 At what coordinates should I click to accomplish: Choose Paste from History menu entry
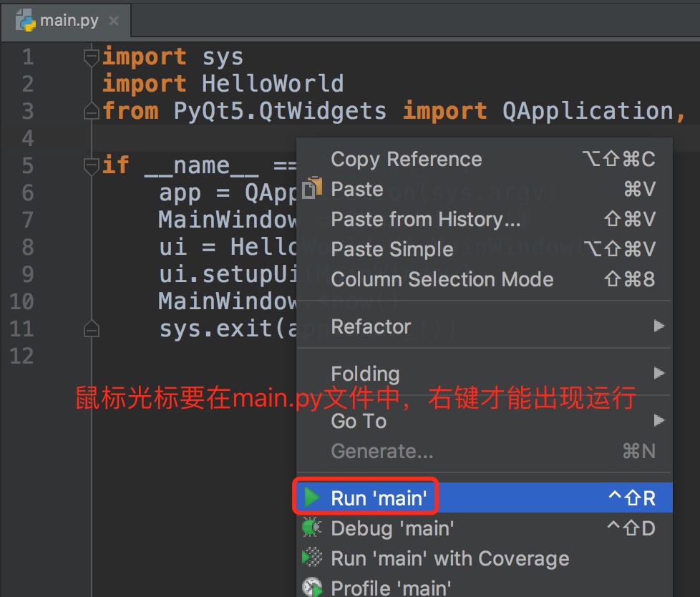click(x=425, y=219)
